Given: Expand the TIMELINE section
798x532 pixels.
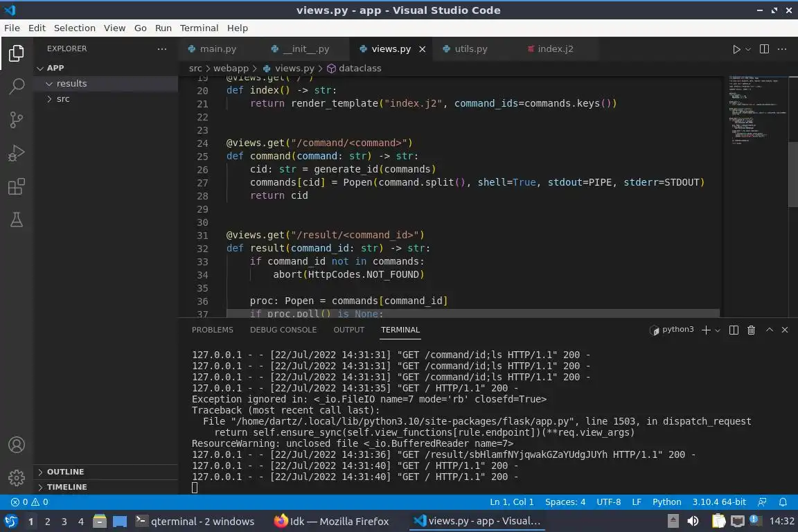Looking at the screenshot, I should 106,487.
